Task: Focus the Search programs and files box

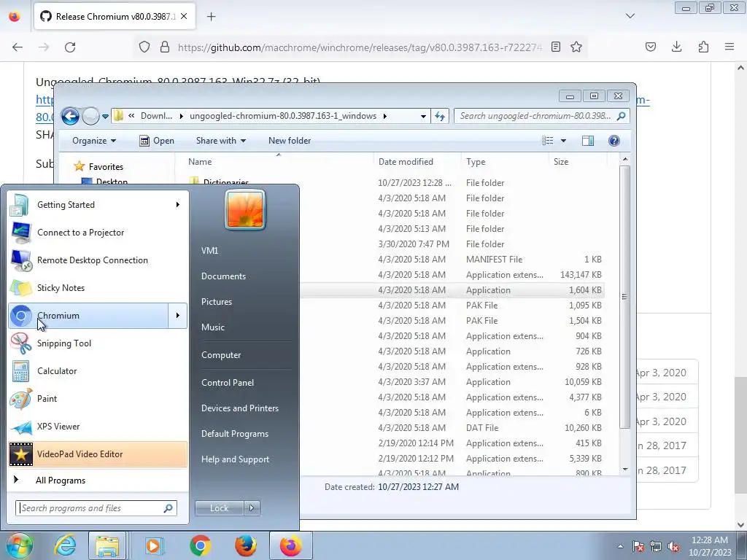Action: point(96,508)
